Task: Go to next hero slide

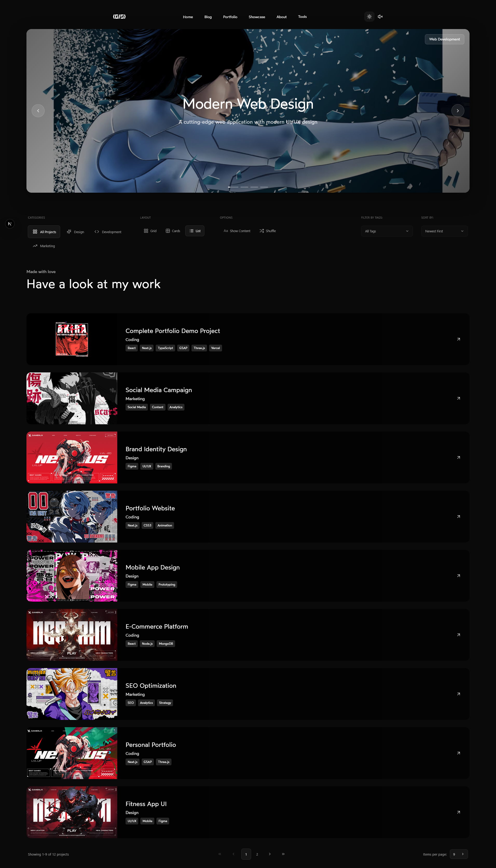Action: [458, 111]
